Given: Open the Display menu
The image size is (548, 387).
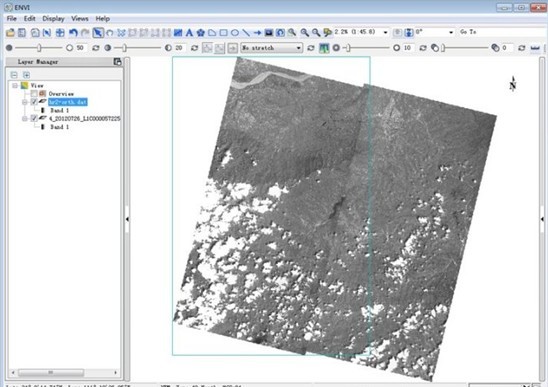Looking at the screenshot, I should (x=53, y=19).
